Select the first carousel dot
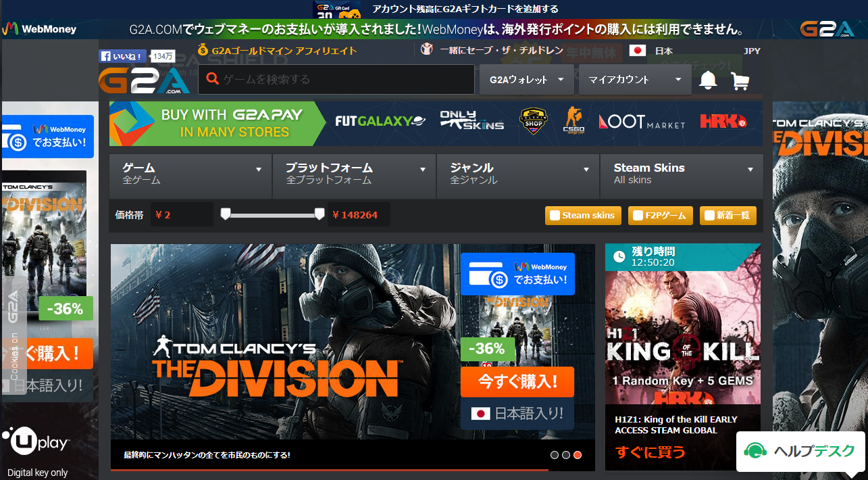This screenshot has height=480, width=868. (555, 455)
